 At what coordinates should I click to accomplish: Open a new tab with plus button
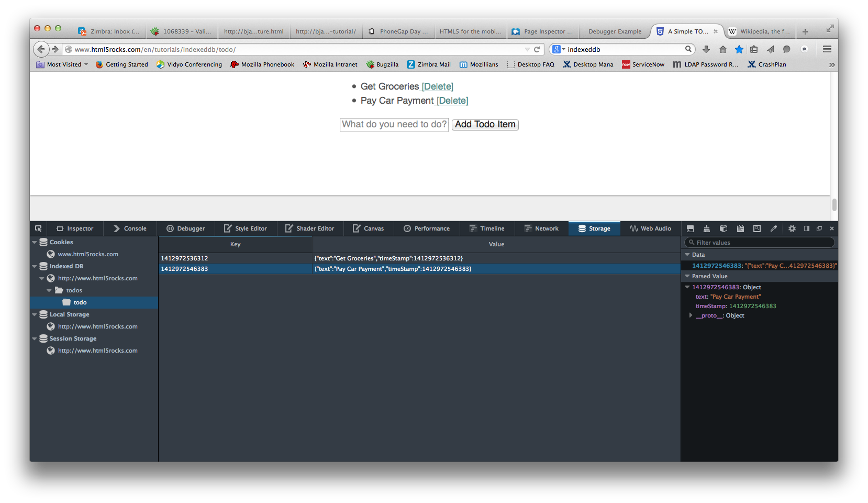805,31
